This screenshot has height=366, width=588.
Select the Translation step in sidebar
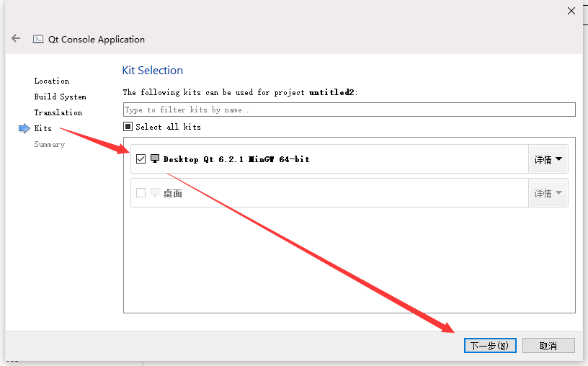pos(58,112)
